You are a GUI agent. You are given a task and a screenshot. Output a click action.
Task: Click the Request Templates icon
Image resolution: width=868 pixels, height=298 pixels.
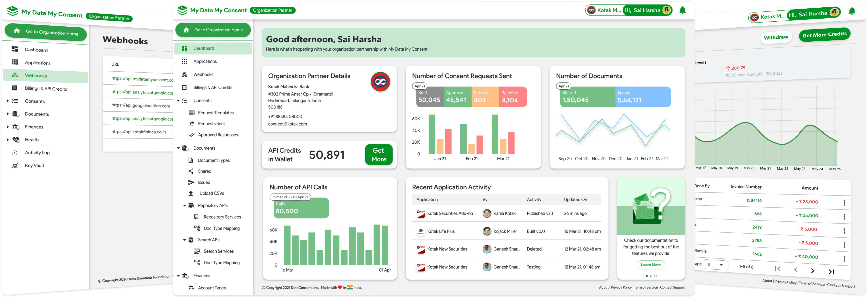pos(192,113)
